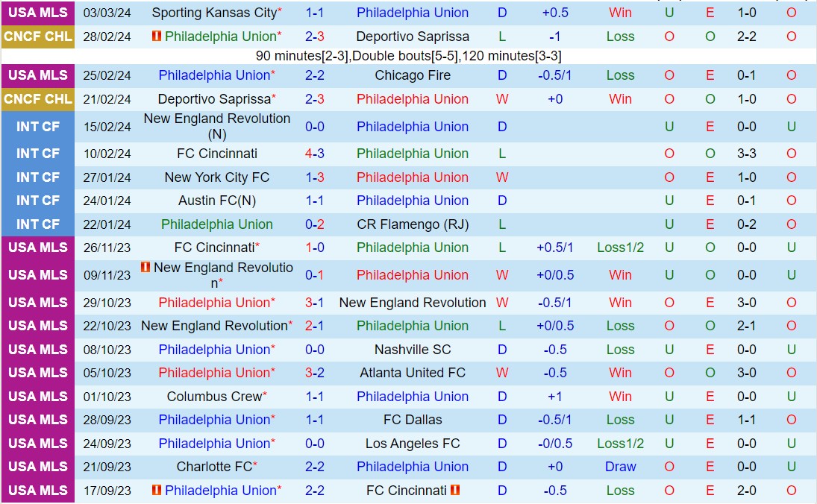Click New York City FC team link
This screenshot has height=504, width=817.
pyautogui.click(x=217, y=177)
